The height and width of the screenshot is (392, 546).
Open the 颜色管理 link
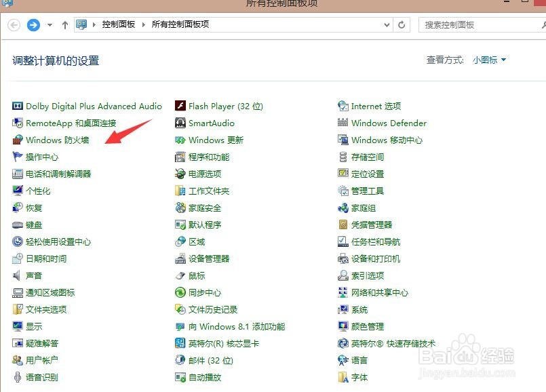pyautogui.click(x=368, y=326)
